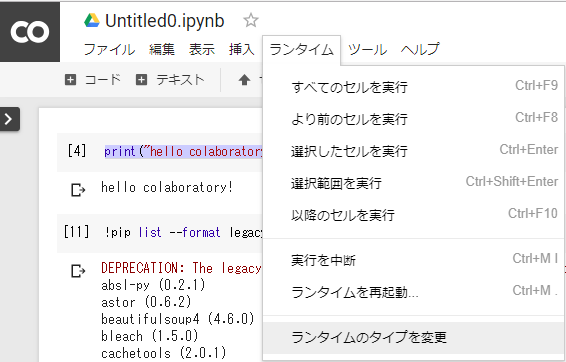Add a text cell with テキスト button
The width and height of the screenshot is (566, 362).
point(170,79)
